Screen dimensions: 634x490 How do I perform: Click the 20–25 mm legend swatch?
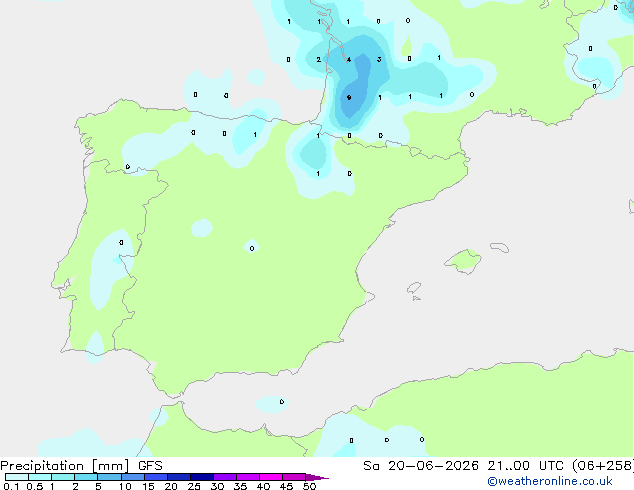pos(179,477)
